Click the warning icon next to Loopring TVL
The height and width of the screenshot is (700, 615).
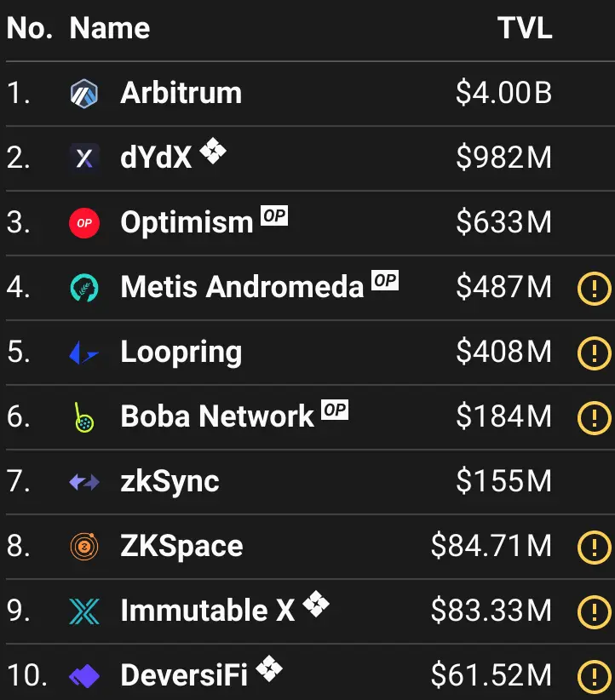(x=594, y=353)
